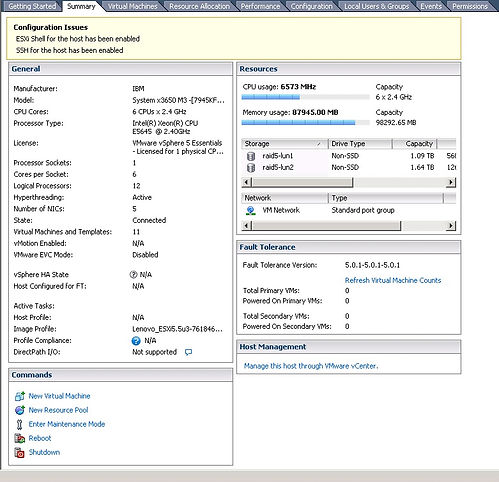Click the Commands panel header
Image resolution: width=499 pixels, height=482 pixels.
(x=121, y=375)
